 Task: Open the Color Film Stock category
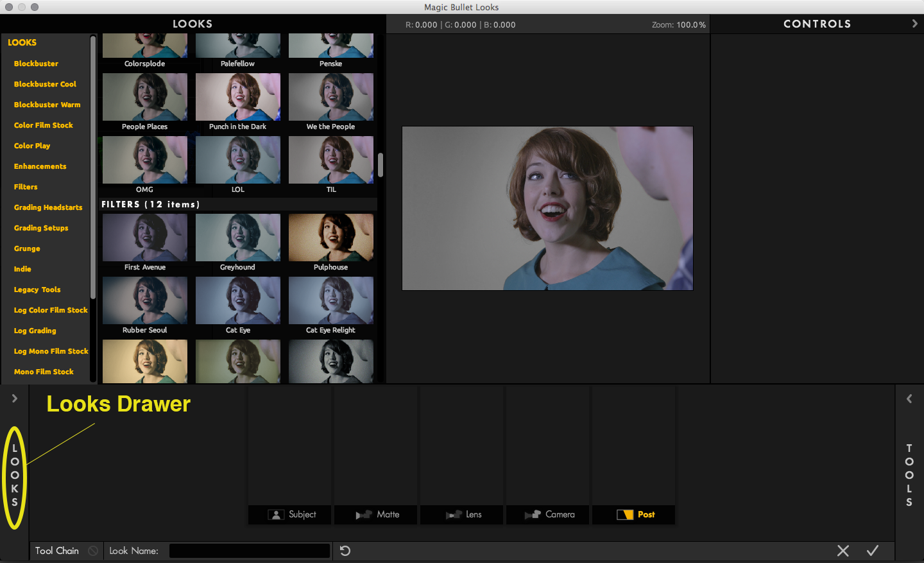coord(43,125)
